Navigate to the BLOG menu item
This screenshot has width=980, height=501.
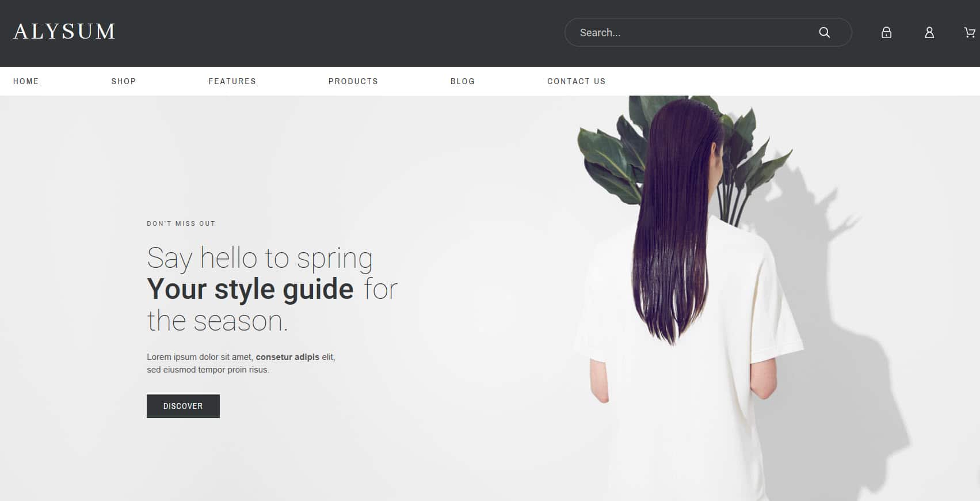(x=463, y=81)
